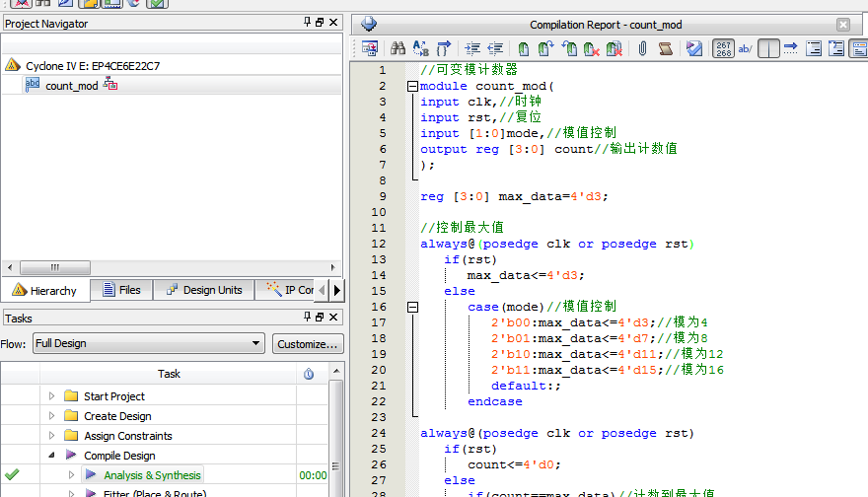Open the Design Units tab

(x=203, y=290)
